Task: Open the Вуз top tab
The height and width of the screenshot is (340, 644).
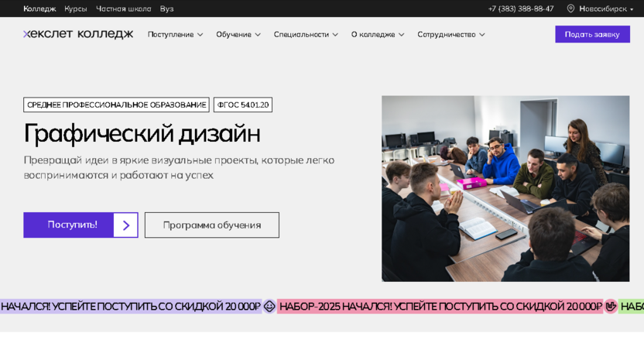Action: [x=166, y=9]
